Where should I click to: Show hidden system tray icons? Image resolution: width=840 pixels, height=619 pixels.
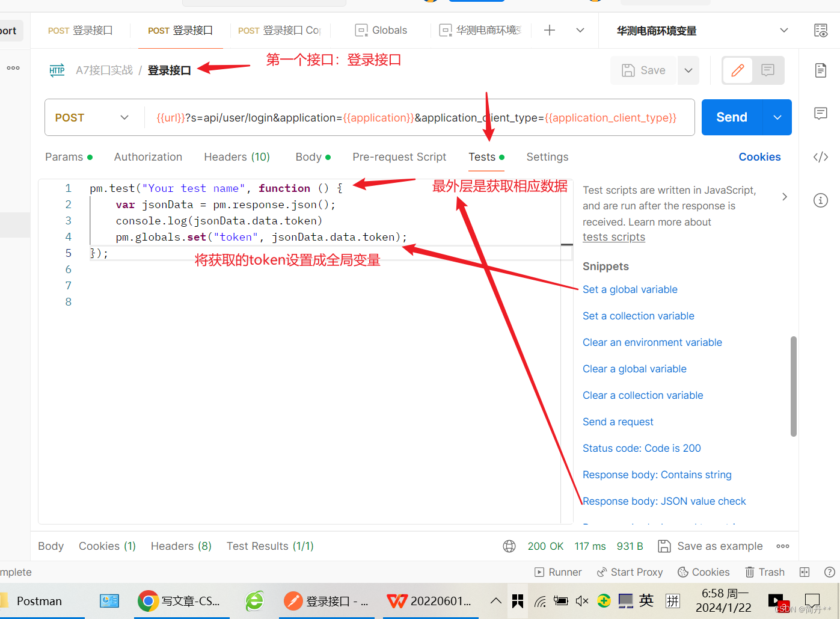pos(496,601)
